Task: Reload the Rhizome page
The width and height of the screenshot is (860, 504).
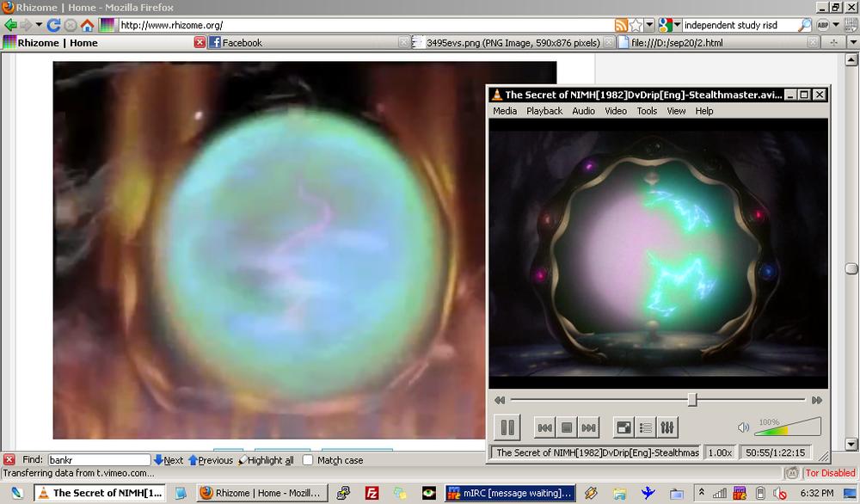Action: 53,25
